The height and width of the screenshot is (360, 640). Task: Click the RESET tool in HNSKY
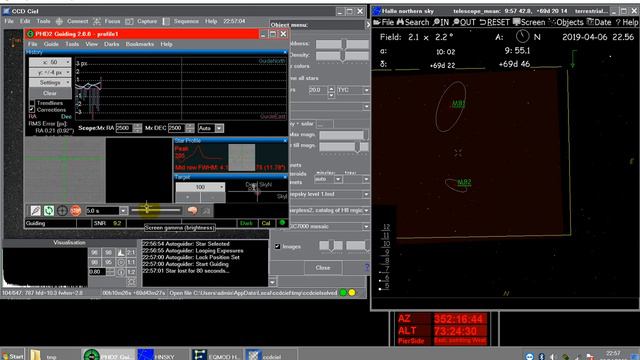pos(494,22)
